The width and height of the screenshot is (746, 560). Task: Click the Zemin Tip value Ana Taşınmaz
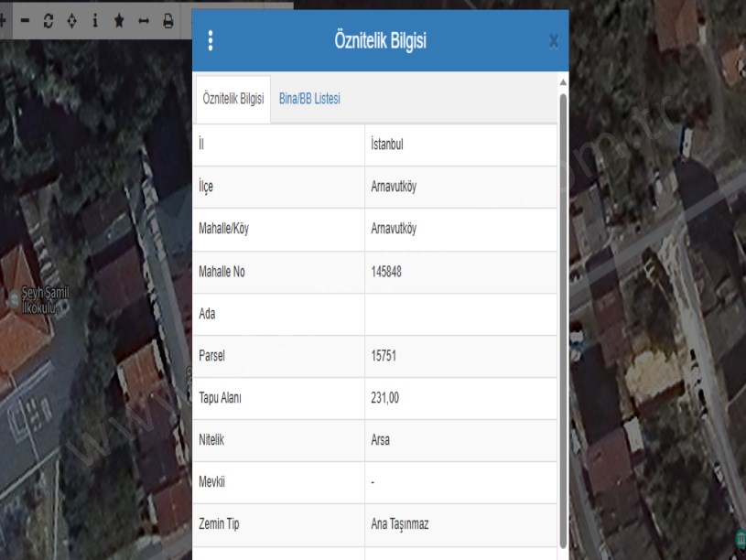pos(400,524)
